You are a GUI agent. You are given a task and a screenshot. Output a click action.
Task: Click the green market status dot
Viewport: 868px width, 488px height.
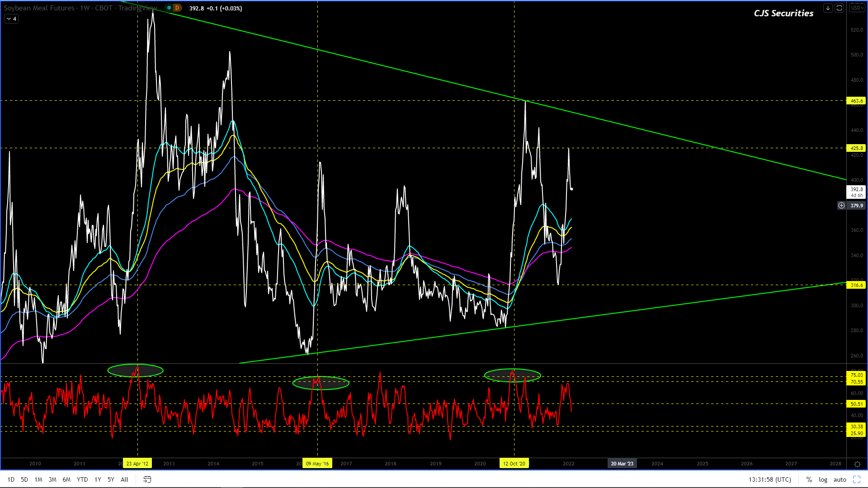click(169, 8)
